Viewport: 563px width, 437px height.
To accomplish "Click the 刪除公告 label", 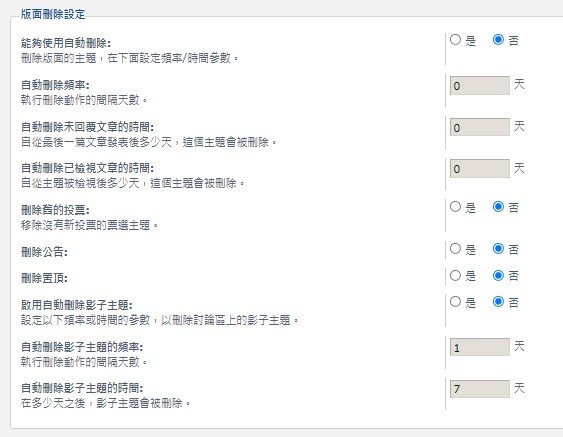I will pyautogui.click(x=44, y=252).
